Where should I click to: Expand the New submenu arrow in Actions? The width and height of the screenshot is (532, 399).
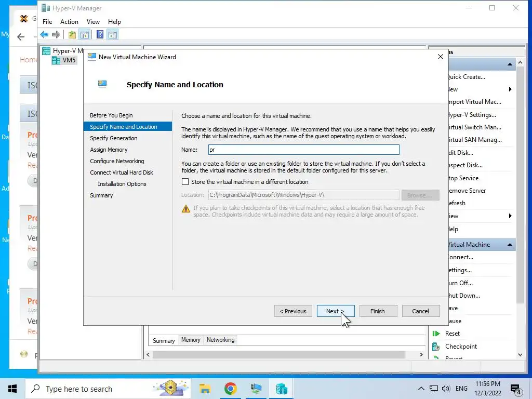[510, 89]
